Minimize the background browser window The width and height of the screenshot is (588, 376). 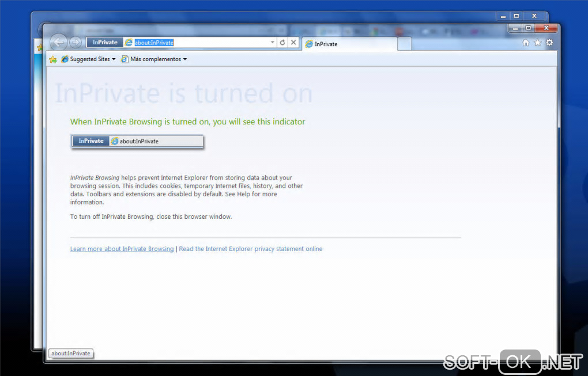(503, 16)
